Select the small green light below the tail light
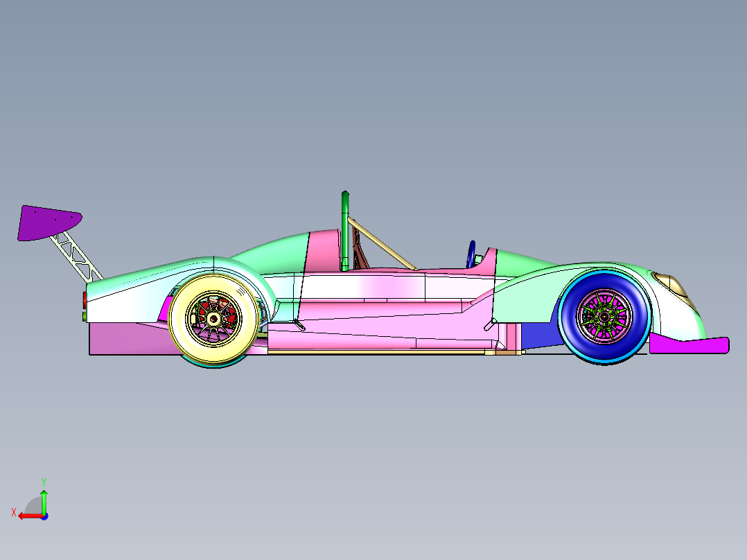Image resolution: width=747 pixels, height=560 pixels. [85, 317]
